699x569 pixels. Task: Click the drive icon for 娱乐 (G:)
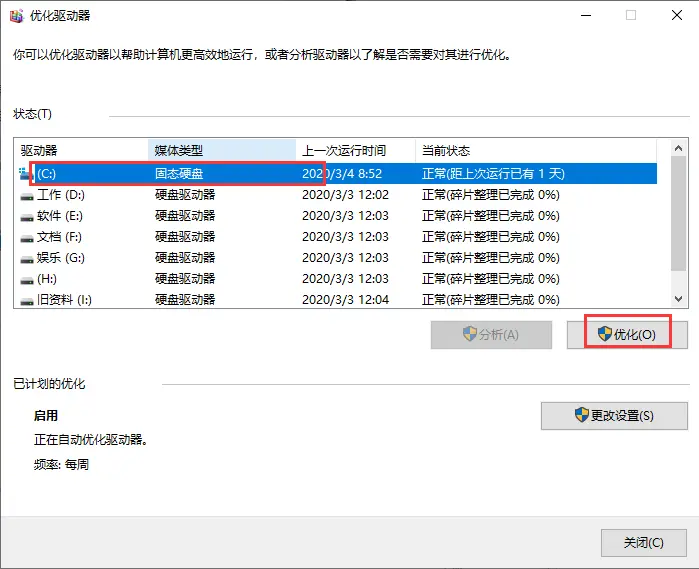(27, 259)
